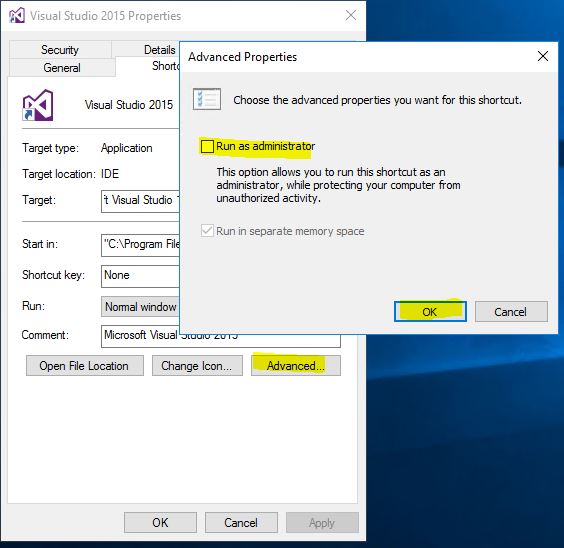Click the Change Icon... button
This screenshot has width=564, height=548.
point(197,366)
